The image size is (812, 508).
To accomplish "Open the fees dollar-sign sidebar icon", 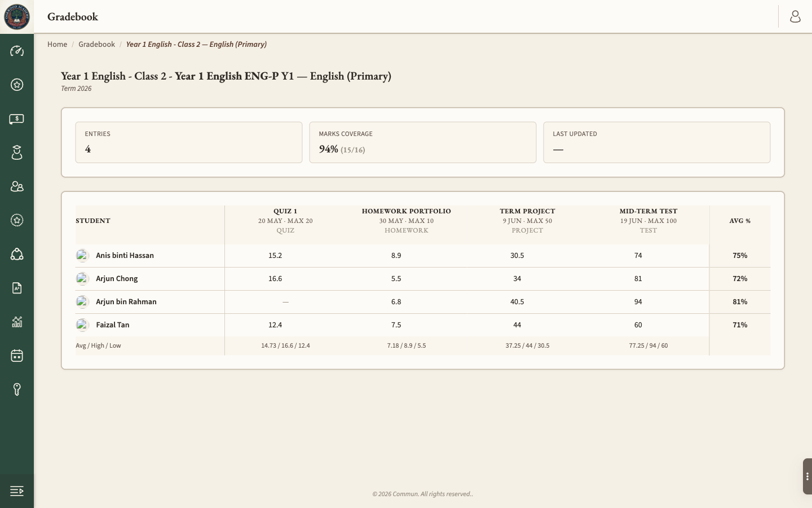I will 17,119.
